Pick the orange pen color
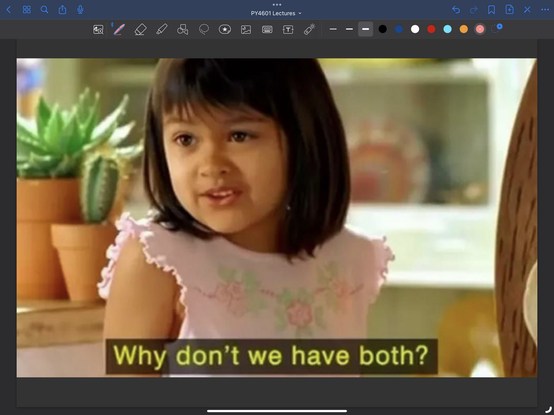This screenshot has height=415, width=554. click(464, 29)
